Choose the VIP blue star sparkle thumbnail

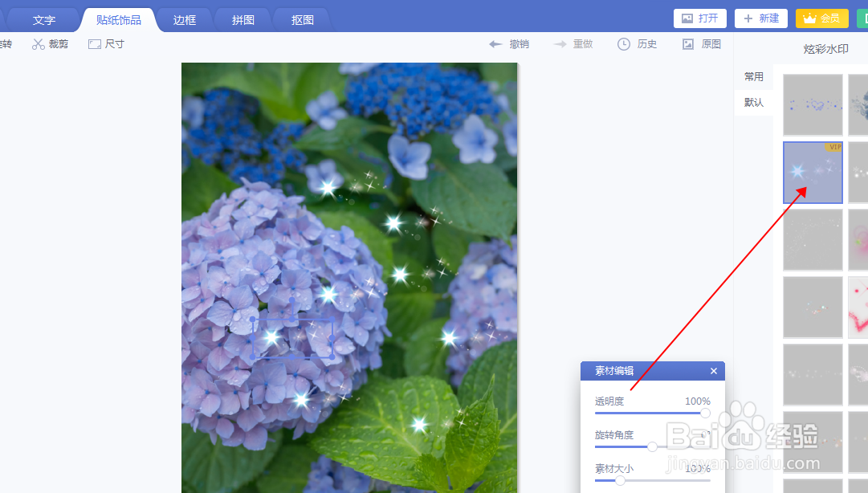pos(813,172)
